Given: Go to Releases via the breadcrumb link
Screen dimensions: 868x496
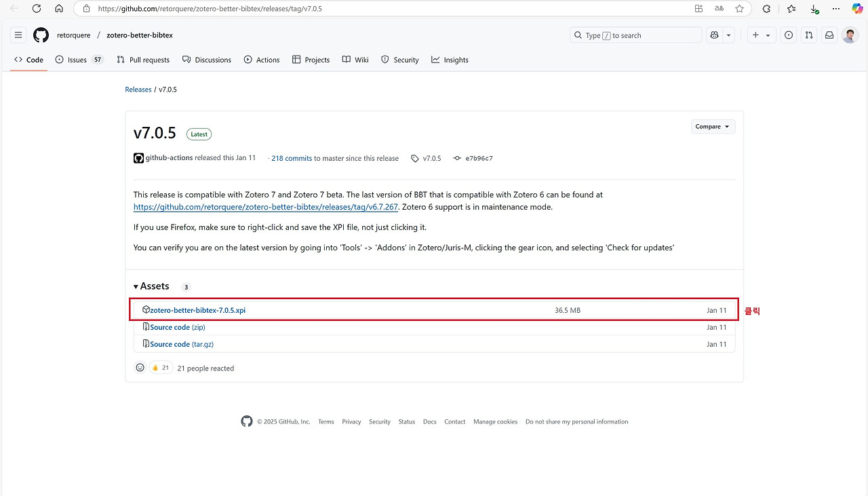Looking at the screenshot, I should (x=138, y=90).
